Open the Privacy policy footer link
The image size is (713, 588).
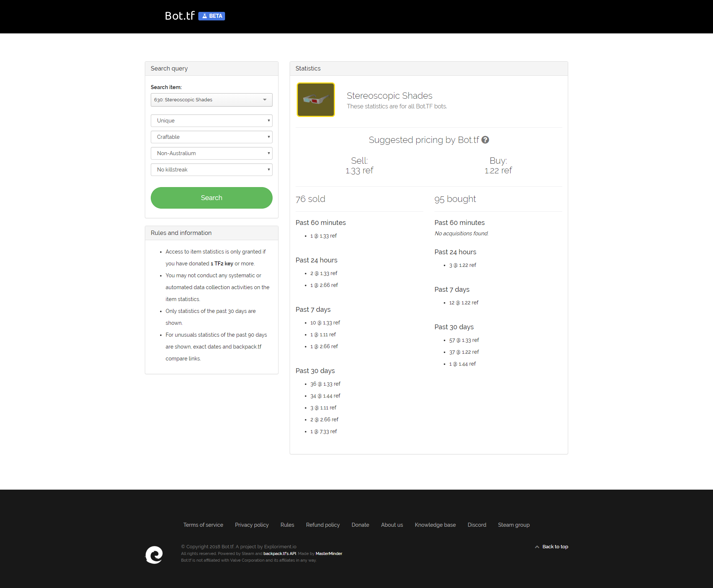[252, 525]
